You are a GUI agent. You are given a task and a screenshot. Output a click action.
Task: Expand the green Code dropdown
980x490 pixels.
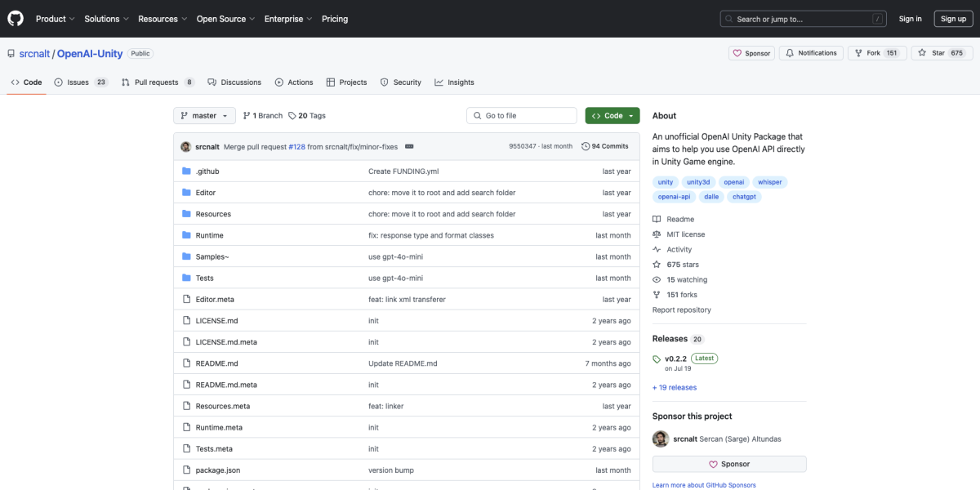click(612, 116)
